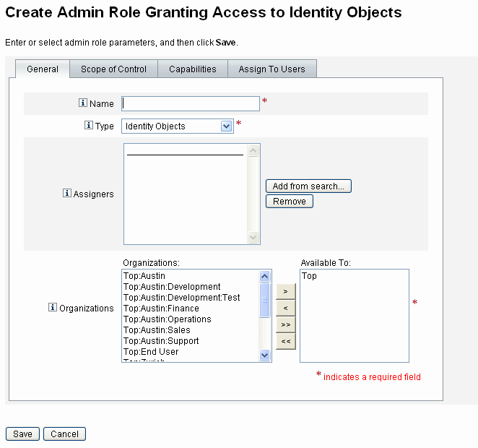Select Top:Austin:Sales organization
Screen dimensions: 478x448
click(157, 330)
